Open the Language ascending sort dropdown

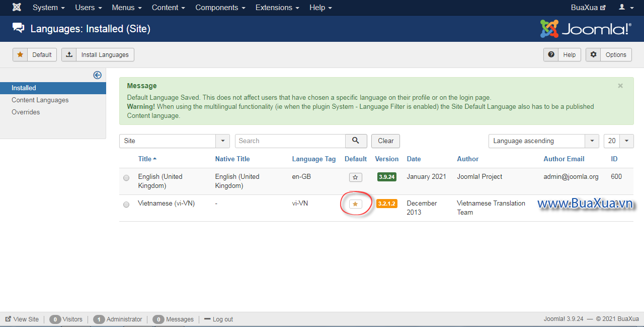click(x=544, y=141)
